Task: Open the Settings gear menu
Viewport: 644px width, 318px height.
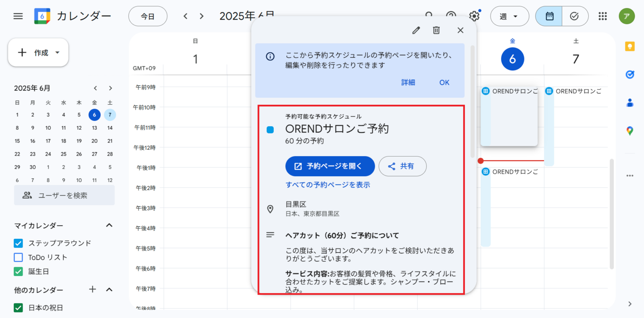Action: tap(474, 16)
